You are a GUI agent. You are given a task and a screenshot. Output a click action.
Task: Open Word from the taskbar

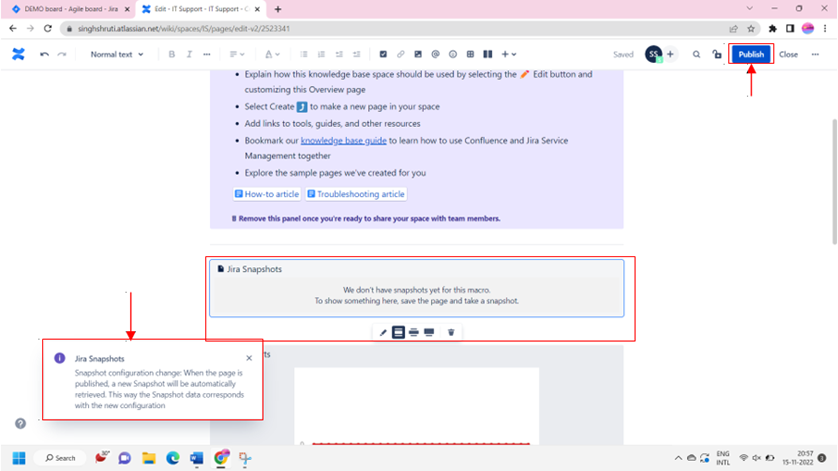click(x=197, y=458)
